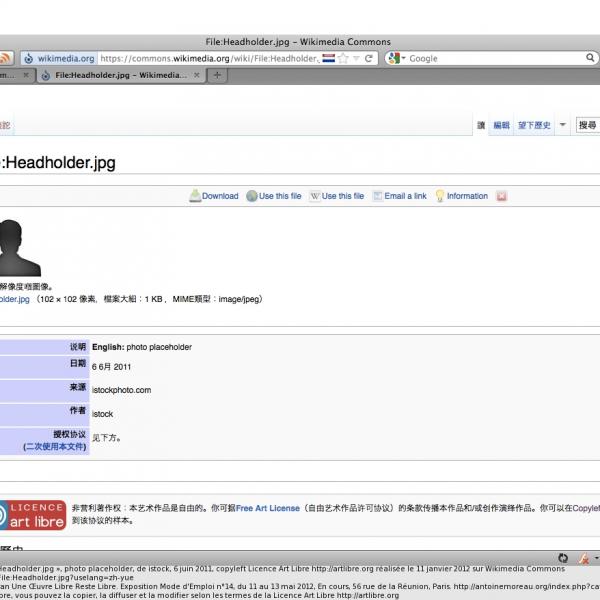Click the tool icon at the right end of the status bar

click(x=584, y=558)
